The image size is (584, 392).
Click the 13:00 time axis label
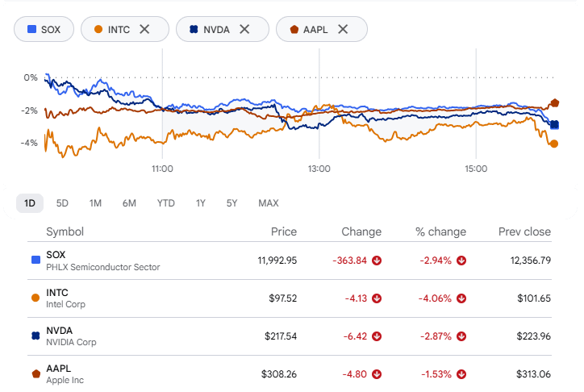click(x=319, y=169)
